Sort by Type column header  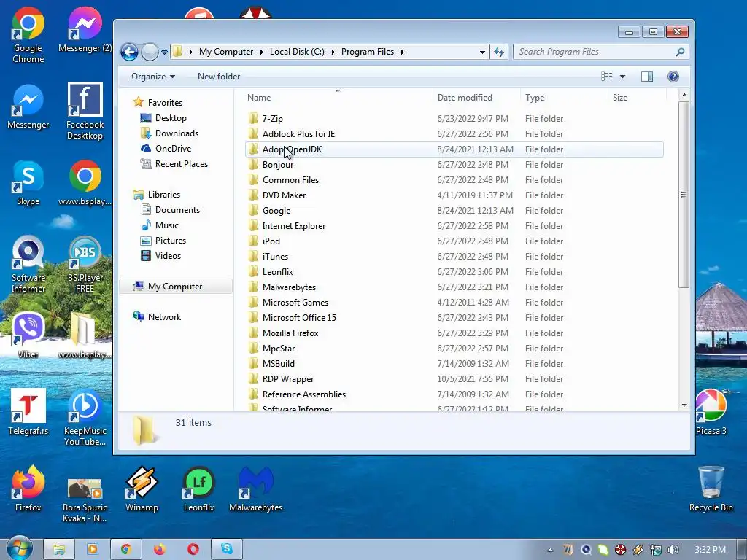(x=535, y=98)
